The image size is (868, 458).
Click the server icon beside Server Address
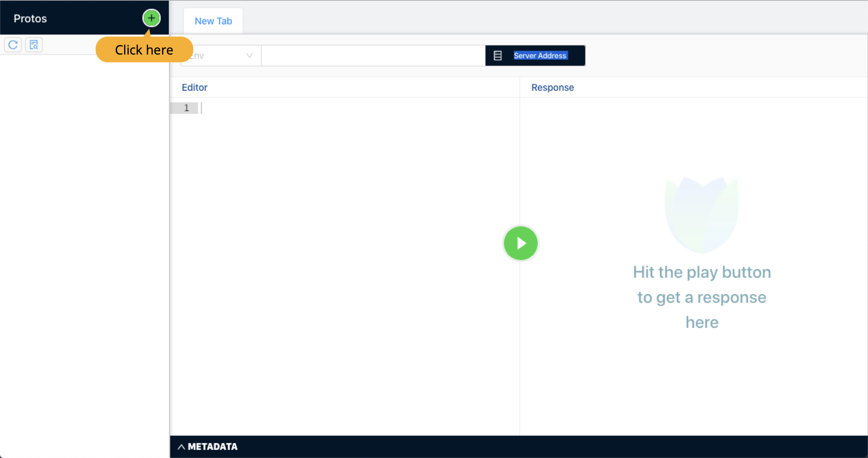pyautogui.click(x=497, y=56)
